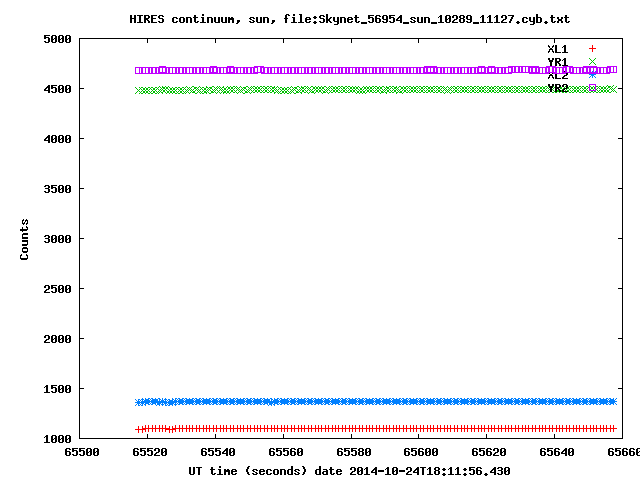The height and width of the screenshot is (480, 640).
Task: Click y-axis tick value 3000
Action: [57, 239]
